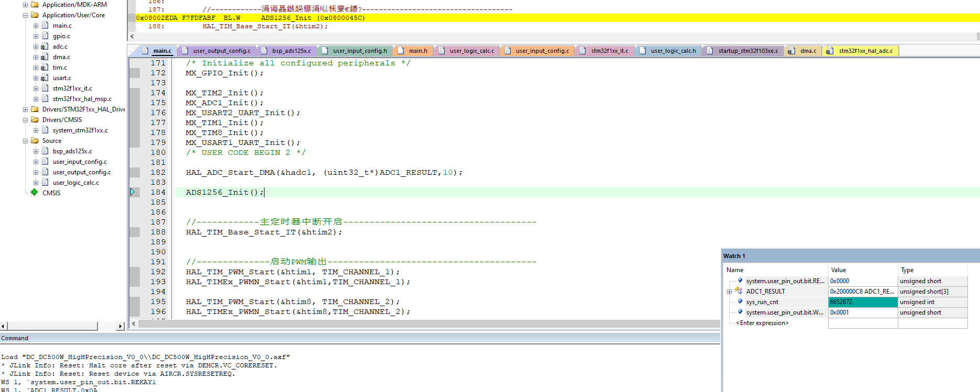Click the Enter expression field in Watch 1
980x392 pixels.
tap(762, 323)
